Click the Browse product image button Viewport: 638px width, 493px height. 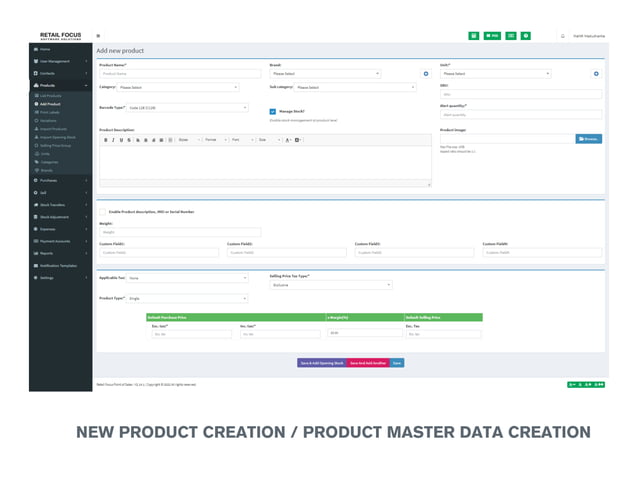[589, 139]
